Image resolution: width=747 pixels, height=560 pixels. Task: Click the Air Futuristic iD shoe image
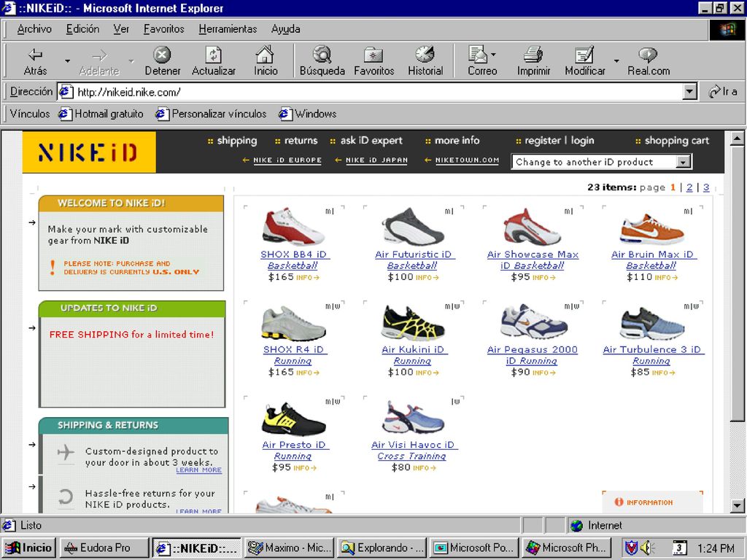pyautogui.click(x=413, y=227)
